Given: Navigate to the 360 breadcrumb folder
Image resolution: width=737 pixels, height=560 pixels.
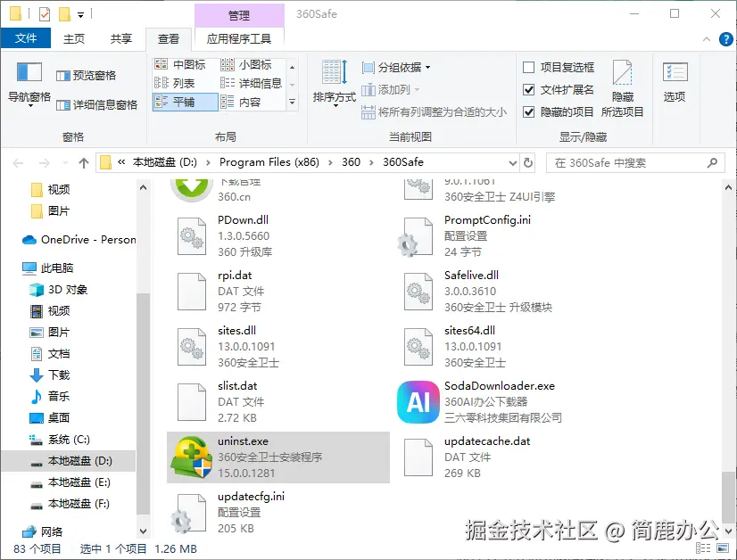Looking at the screenshot, I should pos(351,162).
